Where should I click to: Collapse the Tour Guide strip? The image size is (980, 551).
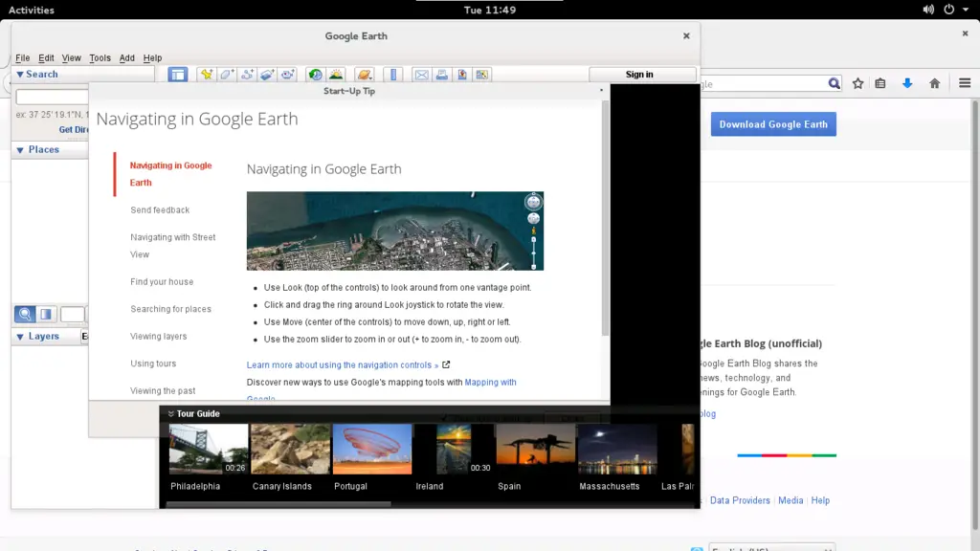[x=170, y=413]
